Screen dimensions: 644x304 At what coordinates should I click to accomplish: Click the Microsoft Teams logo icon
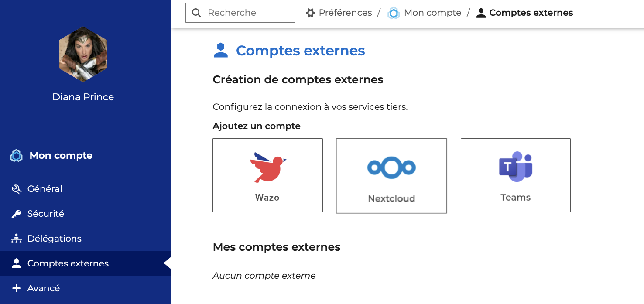point(515,167)
